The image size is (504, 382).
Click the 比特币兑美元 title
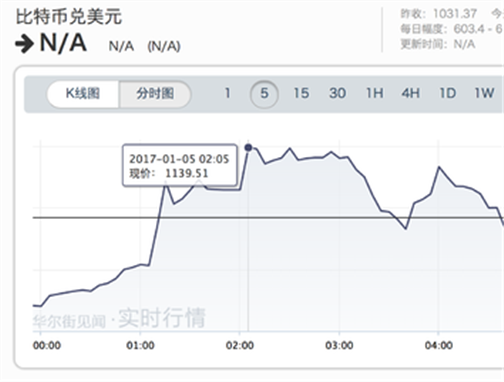click(x=69, y=17)
